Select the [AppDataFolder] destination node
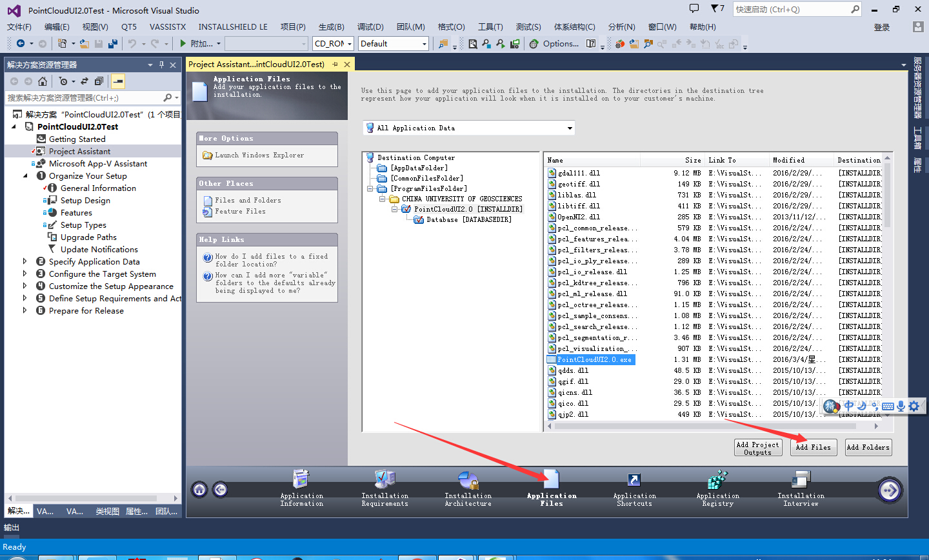 [419, 168]
